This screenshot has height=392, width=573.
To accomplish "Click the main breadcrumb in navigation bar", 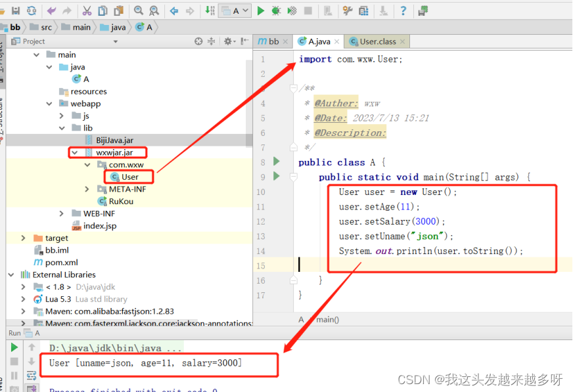I will pos(76,28).
